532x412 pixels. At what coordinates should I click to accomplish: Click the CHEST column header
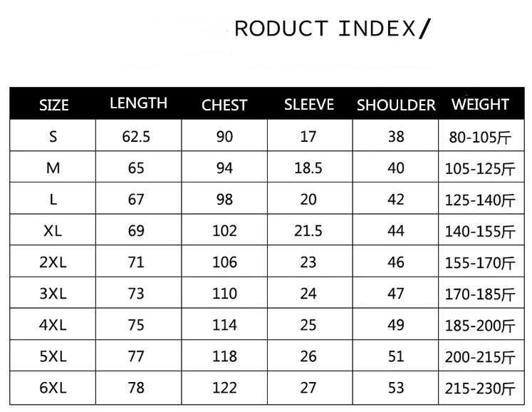point(224,105)
